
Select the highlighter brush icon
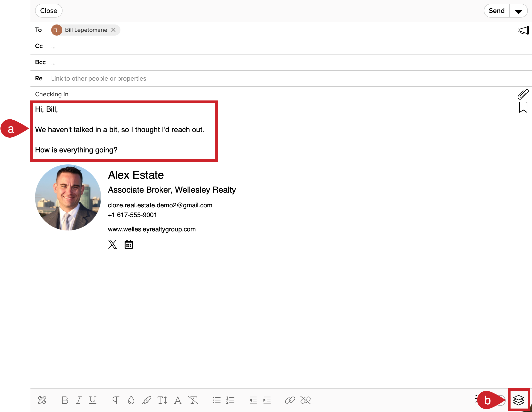coord(146,400)
